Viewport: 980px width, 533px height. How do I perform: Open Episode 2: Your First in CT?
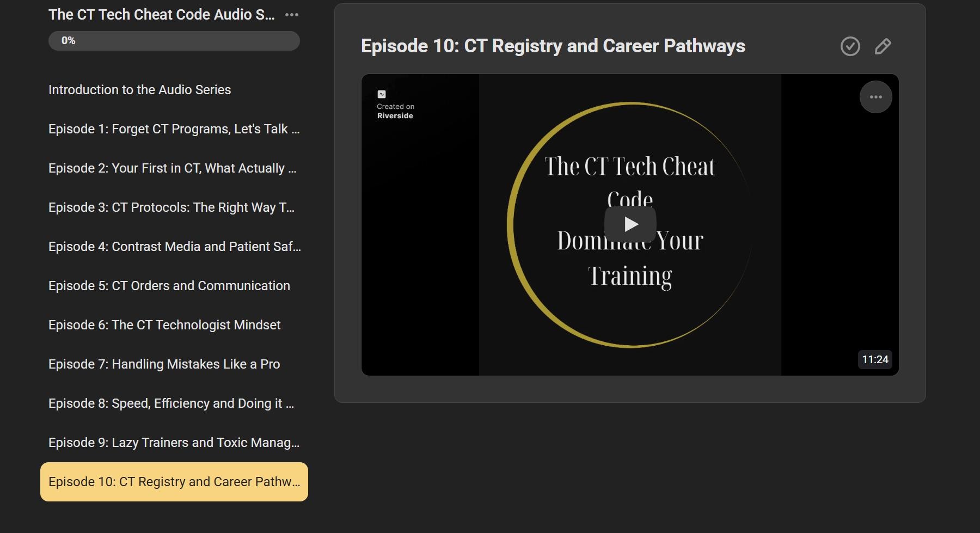point(174,168)
